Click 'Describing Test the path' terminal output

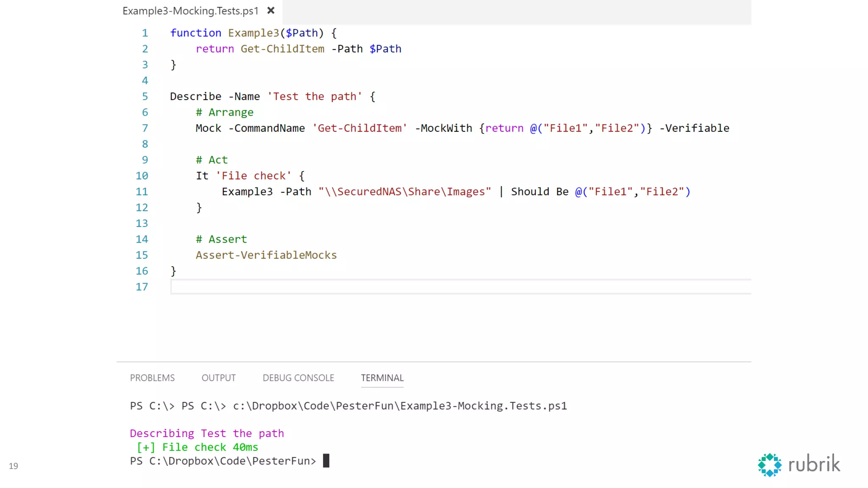pos(207,433)
